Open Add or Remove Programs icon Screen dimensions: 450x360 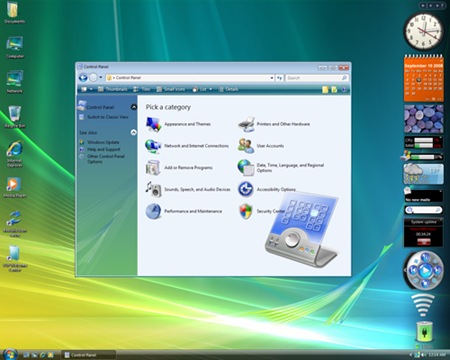point(153,168)
